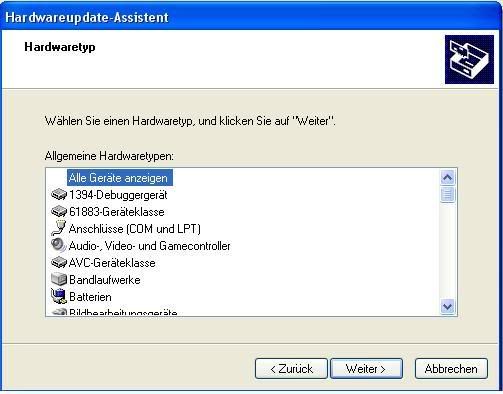Click the AVC-Geräteklasse device icon
503x394 pixels.
pyautogui.click(x=59, y=262)
